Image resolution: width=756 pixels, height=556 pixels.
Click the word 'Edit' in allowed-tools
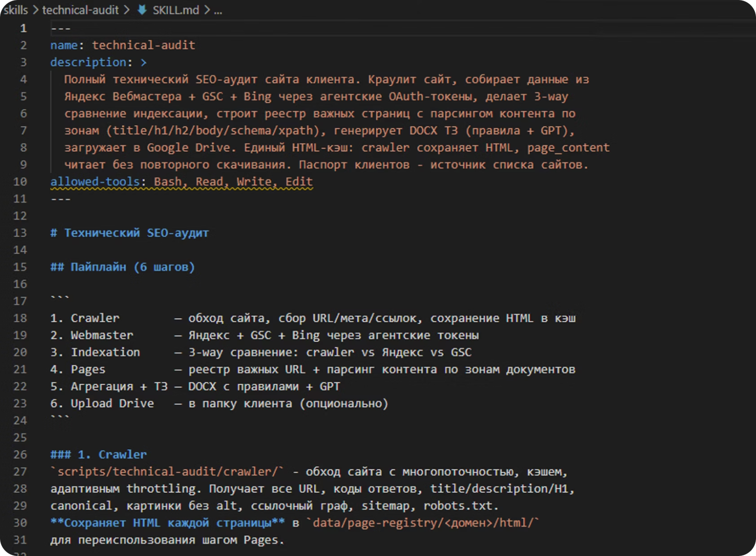[x=299, y=181]
